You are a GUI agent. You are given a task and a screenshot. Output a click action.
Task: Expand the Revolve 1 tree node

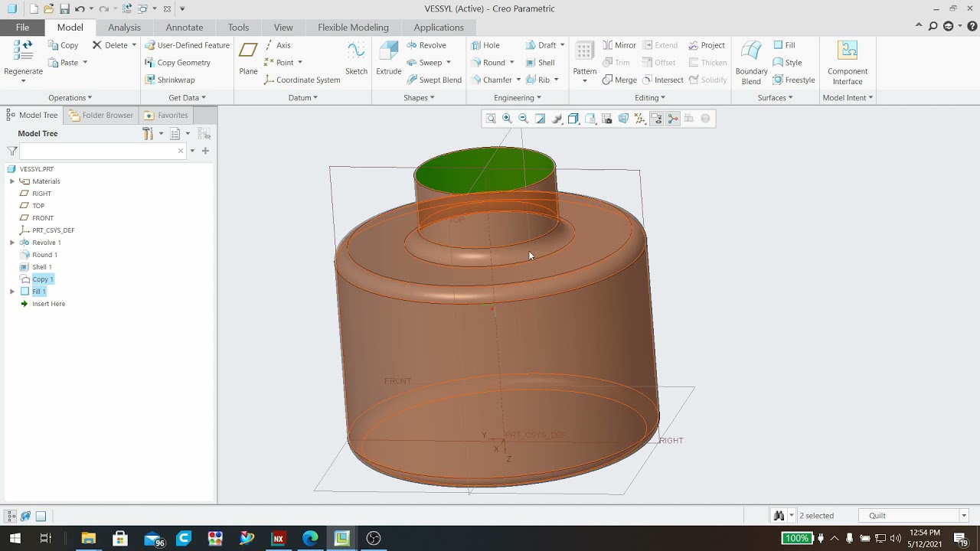click(12, 243)
